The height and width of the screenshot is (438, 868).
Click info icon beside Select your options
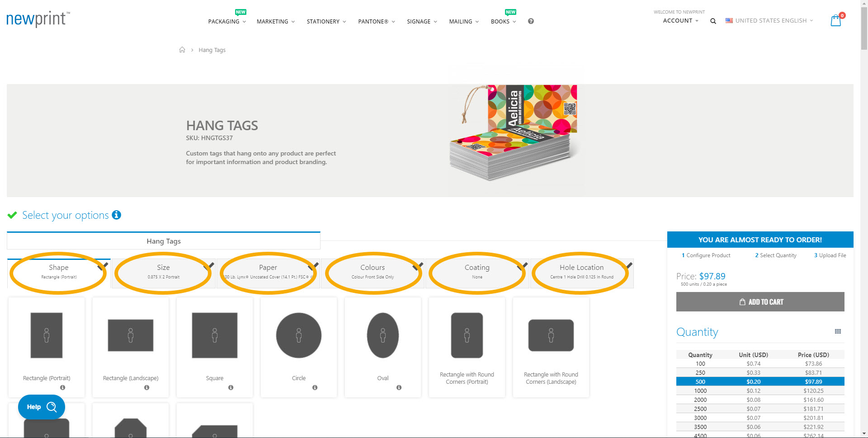click(x=117, y=215)
